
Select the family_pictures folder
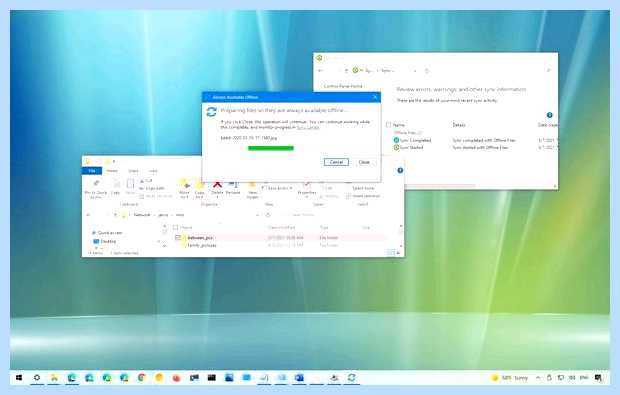202,246
